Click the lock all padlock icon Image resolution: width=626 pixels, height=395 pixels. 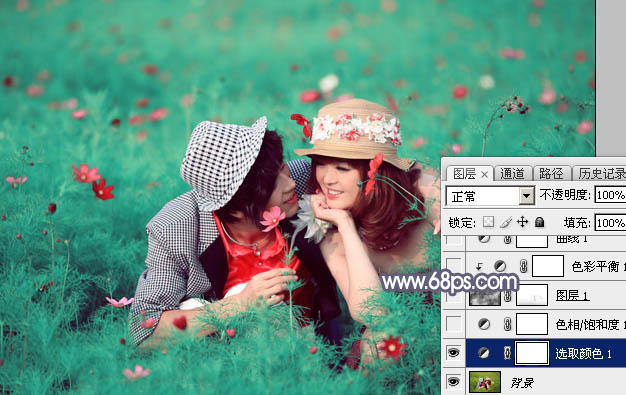[x=539, y=222]
